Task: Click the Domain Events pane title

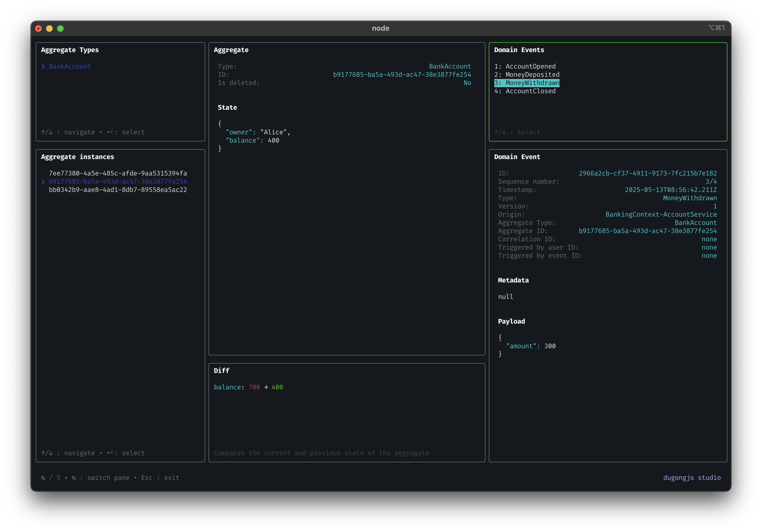Action: click(519, 50)
